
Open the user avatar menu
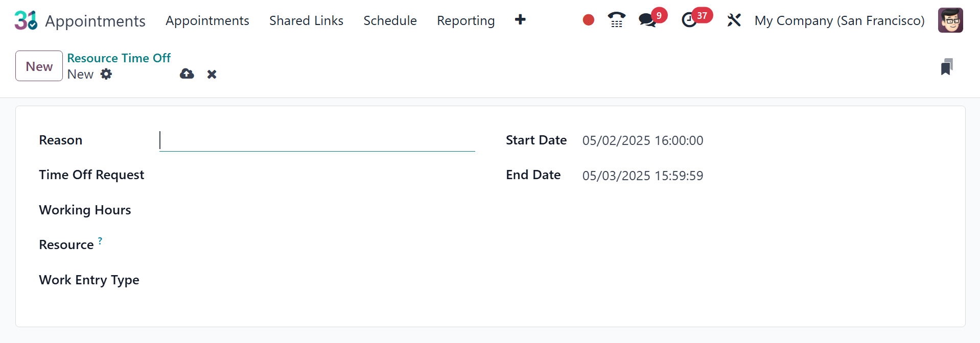950,20
